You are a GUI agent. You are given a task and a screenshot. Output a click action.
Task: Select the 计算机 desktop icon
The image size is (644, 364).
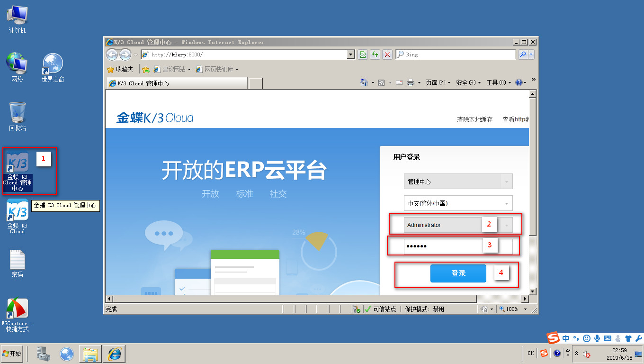click(x=17, y=19)
